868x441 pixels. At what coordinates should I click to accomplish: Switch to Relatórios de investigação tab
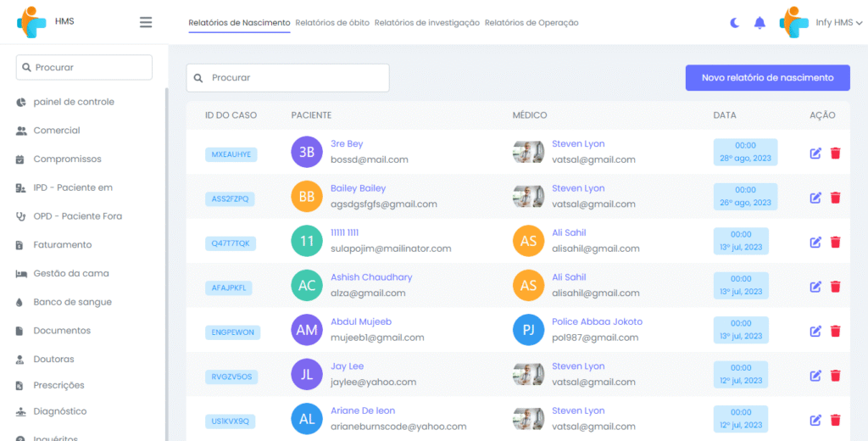tap(427, 23)
